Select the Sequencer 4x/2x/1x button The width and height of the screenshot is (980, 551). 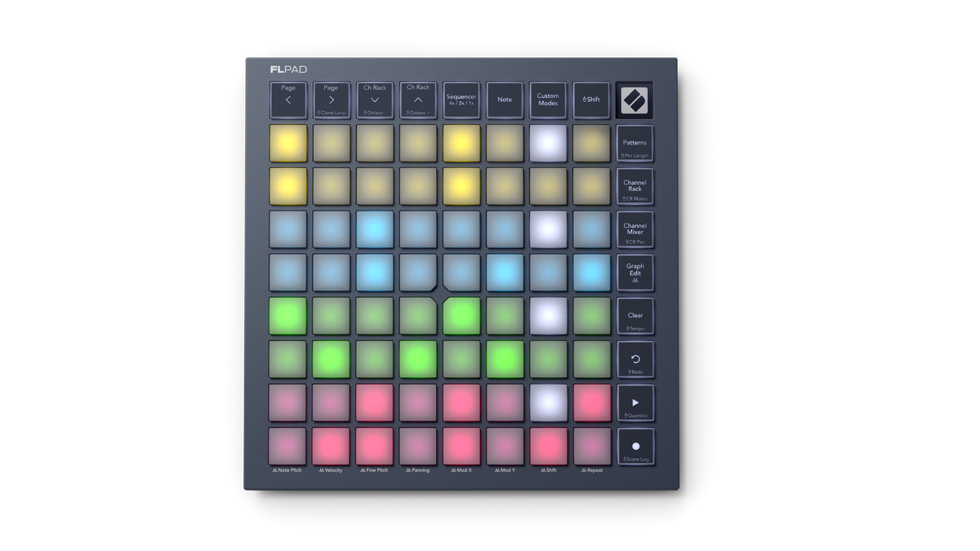[461, 100]
